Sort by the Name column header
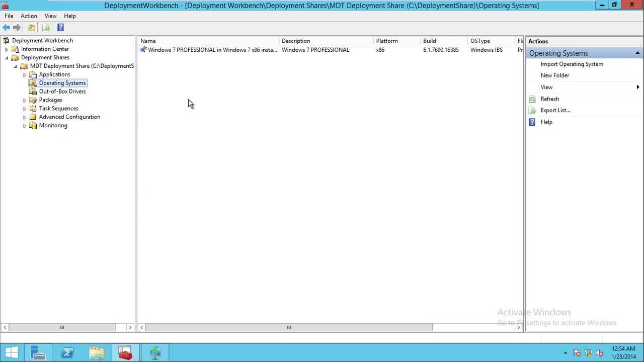 (208, 41)
